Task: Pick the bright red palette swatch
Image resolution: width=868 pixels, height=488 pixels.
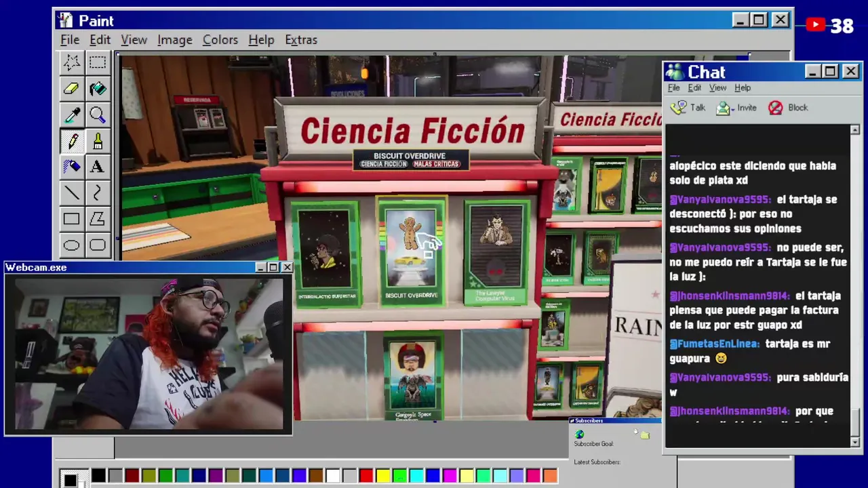Action: click(366, 476)
